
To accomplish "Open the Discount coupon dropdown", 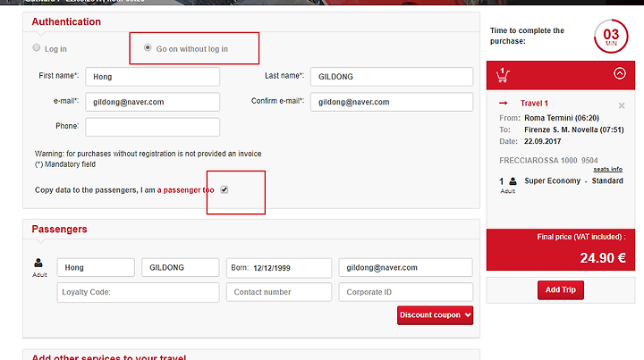I will [435, 315].
